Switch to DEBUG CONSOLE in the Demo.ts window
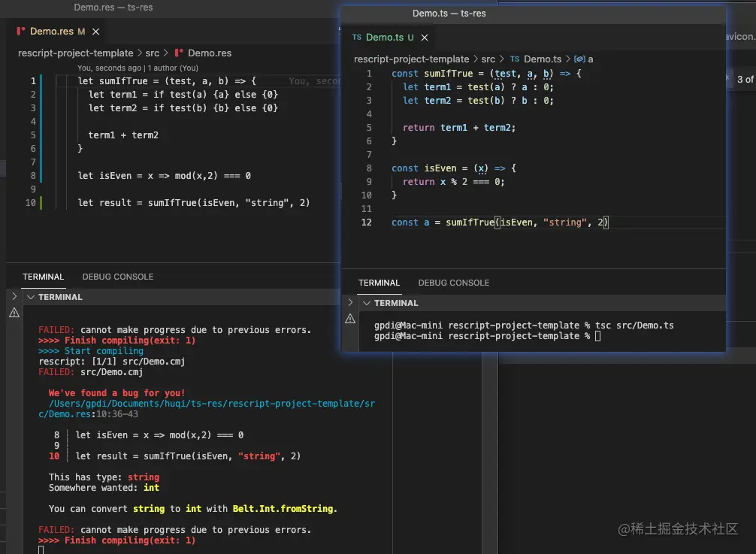Viewport: 756px width, 554px height. [x=454, y=283]
